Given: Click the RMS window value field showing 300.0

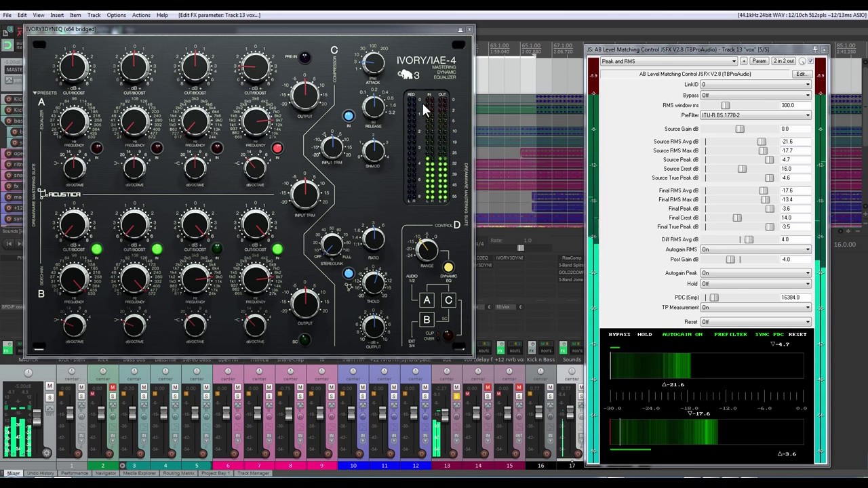Looking at the screenshot, I should (x=795, y=105).
